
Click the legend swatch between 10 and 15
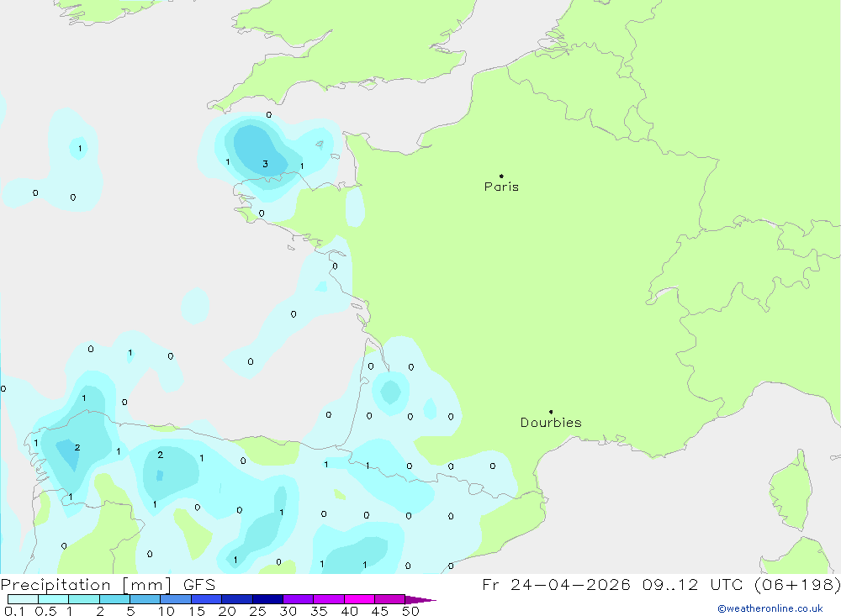176,599
